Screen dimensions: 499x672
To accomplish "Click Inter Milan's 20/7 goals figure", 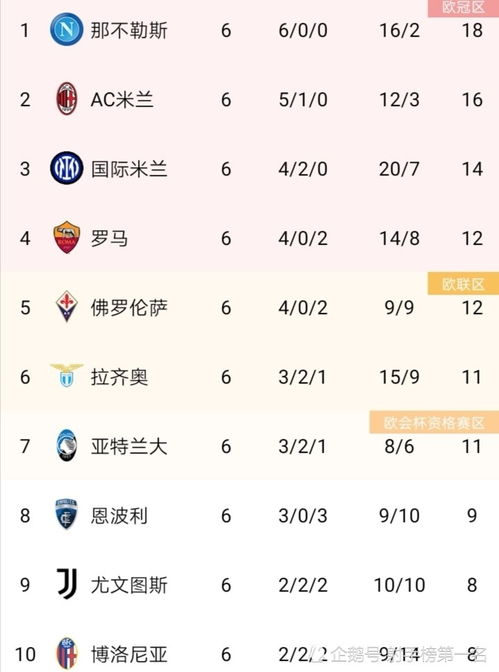I will click(399, 169).
